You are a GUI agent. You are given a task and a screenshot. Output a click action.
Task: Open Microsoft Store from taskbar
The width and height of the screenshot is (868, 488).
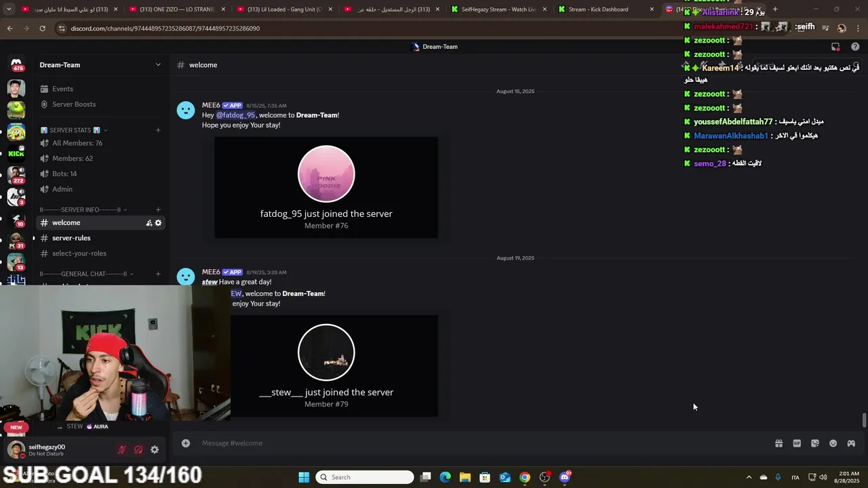coord(485,477)
